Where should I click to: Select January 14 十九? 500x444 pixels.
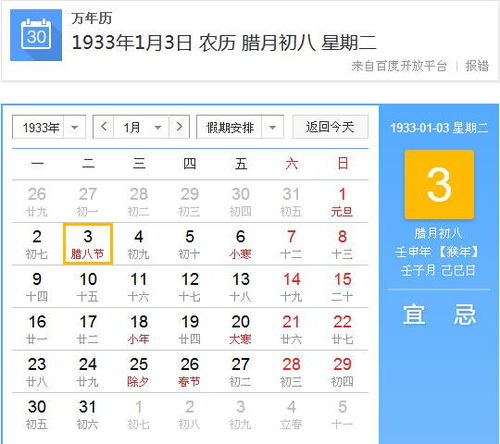[x=291, y=287]
